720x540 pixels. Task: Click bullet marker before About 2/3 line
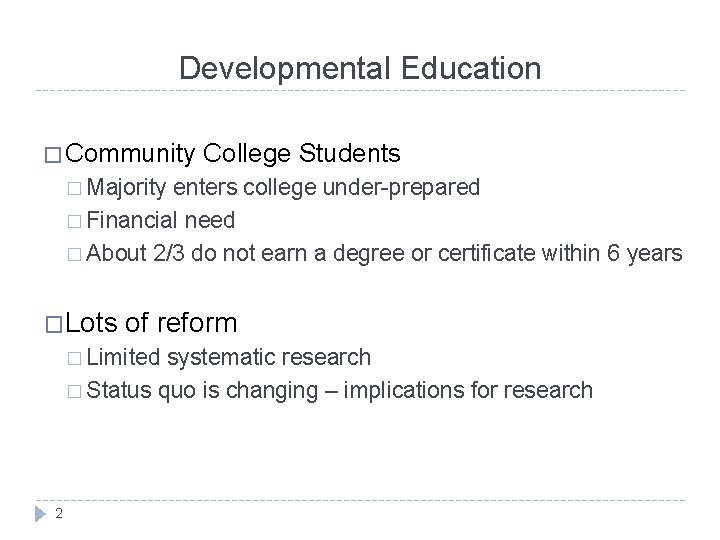pos(78,253)
